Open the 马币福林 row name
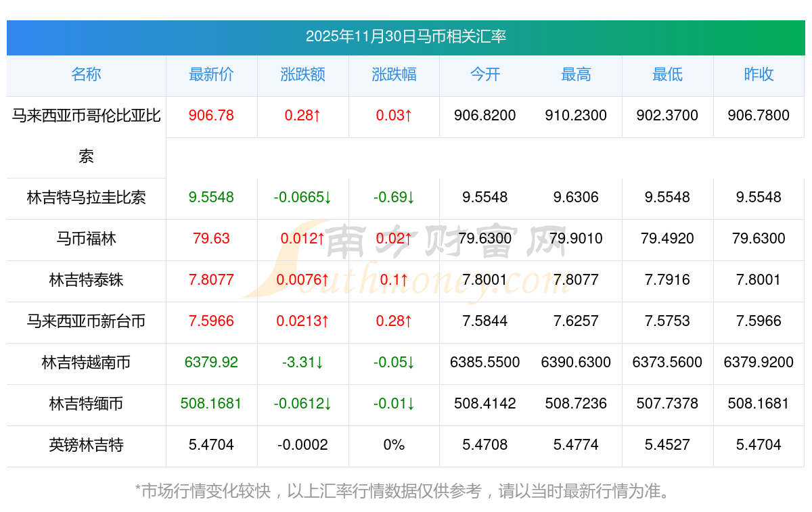 tap(86, 239)
